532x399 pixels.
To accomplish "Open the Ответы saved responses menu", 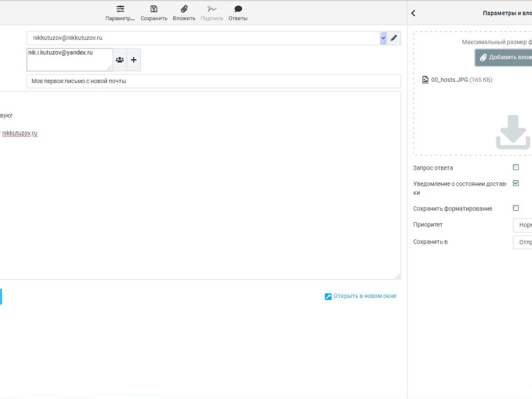I will [238, 13].
